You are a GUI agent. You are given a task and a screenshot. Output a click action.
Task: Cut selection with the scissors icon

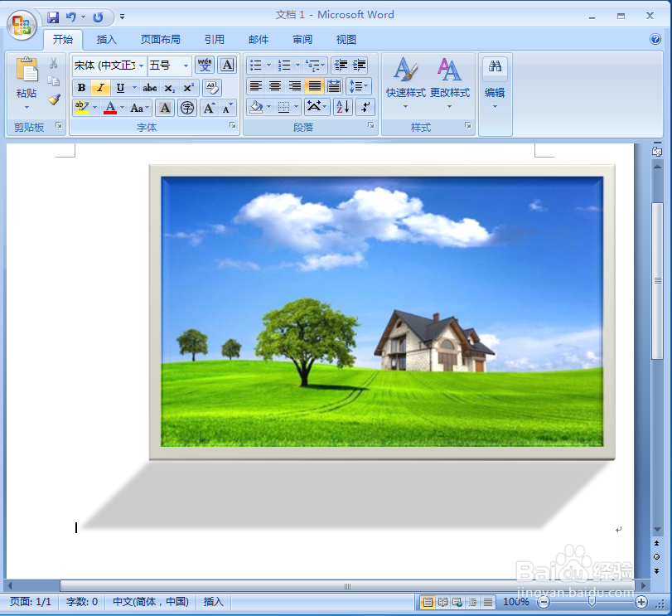(54, 64)
